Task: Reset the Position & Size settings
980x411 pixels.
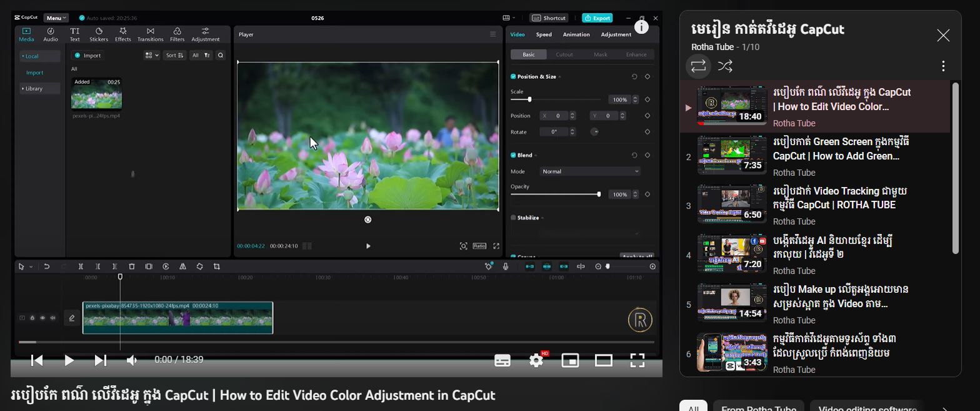Action: point(634,77)
